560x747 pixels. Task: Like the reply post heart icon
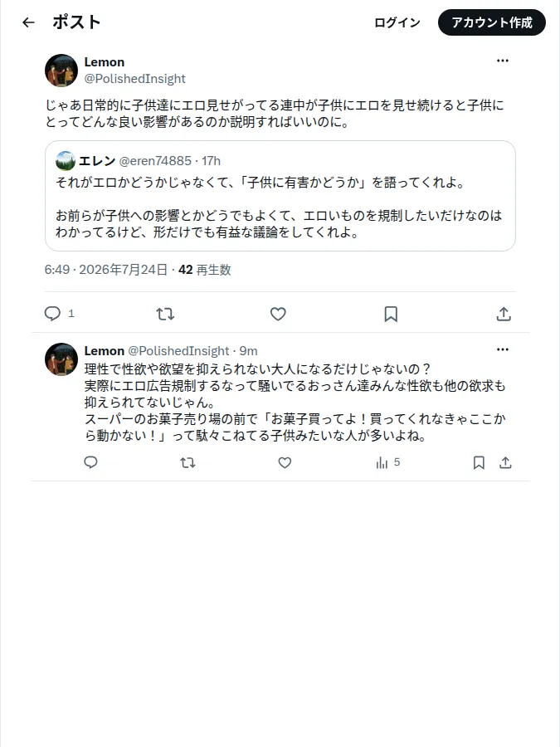(x=285, y=462)
